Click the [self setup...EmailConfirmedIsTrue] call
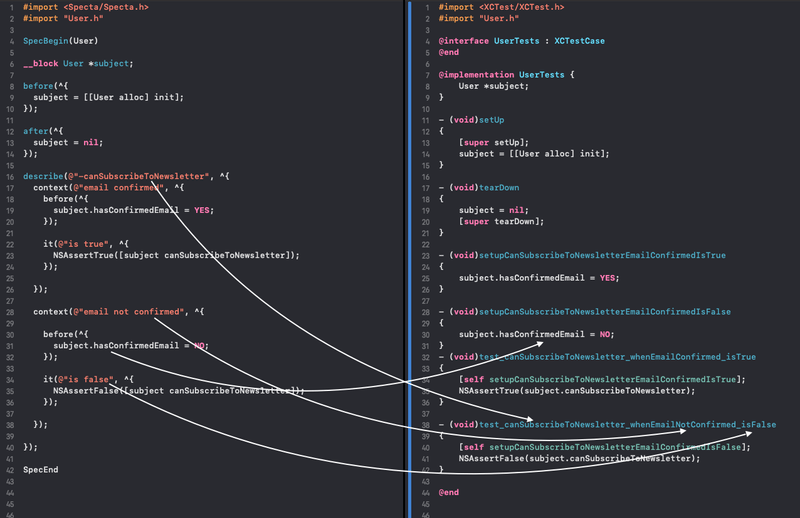The image size is (800, 518). click(602, 379)
